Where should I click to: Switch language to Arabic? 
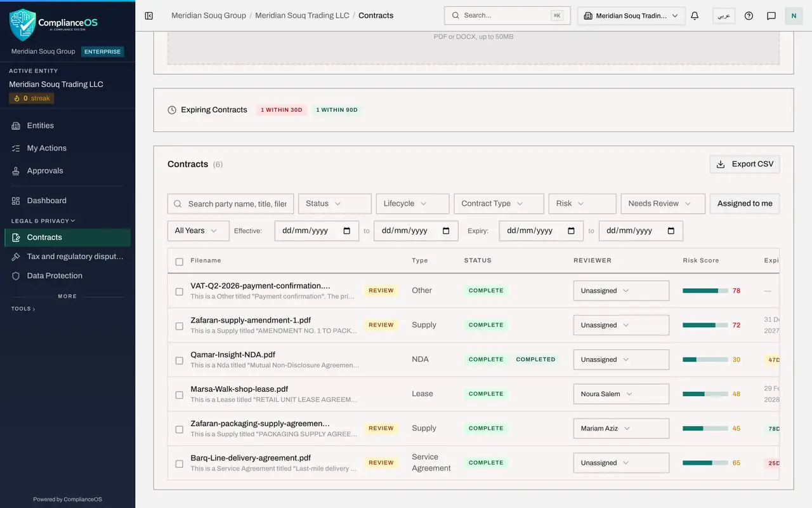[x=724, y=16]
